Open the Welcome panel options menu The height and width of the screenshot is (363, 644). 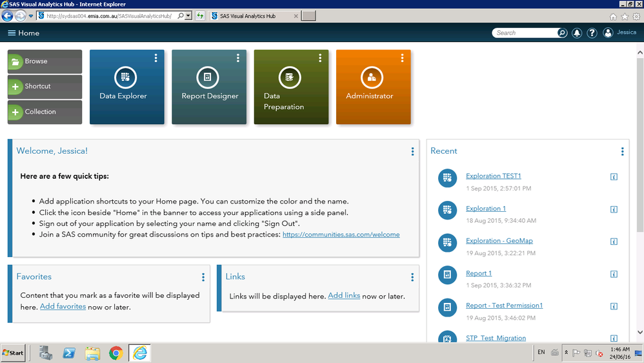tap(412, 152)
